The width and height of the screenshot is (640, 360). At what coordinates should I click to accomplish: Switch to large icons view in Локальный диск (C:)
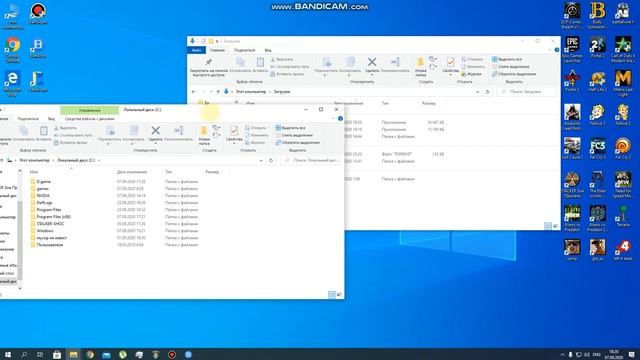click(x=339, y=294)
